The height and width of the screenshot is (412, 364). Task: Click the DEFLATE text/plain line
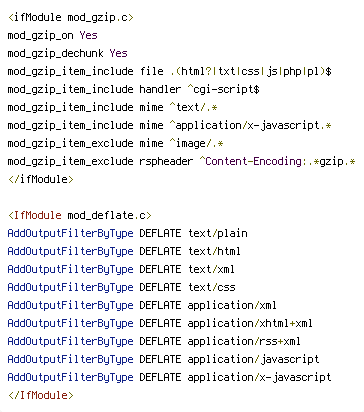[x=127, y=233]
